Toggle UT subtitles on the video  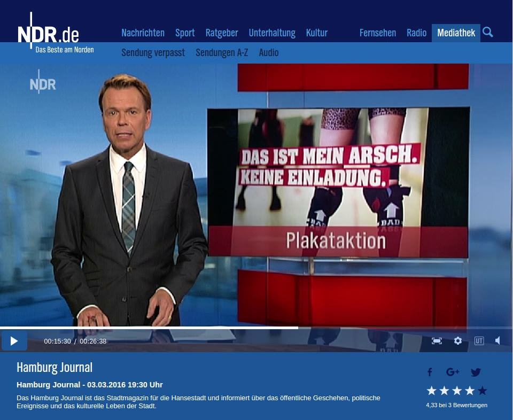[479, 341]
